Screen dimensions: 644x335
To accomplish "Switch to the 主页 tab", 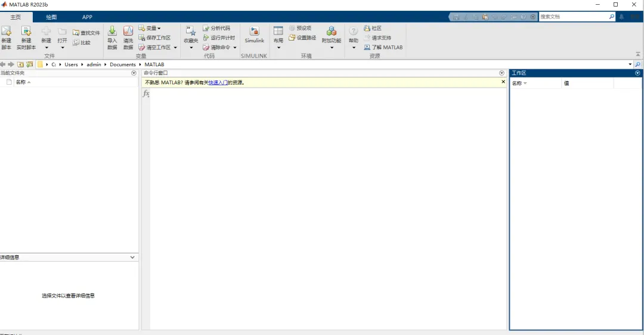I will coord(16,17).
